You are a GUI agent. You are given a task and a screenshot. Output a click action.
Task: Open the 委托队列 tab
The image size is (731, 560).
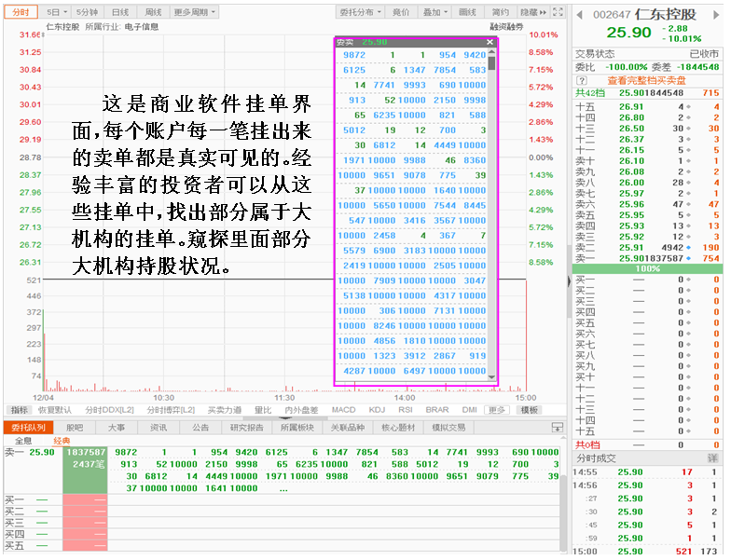point(28,427)
